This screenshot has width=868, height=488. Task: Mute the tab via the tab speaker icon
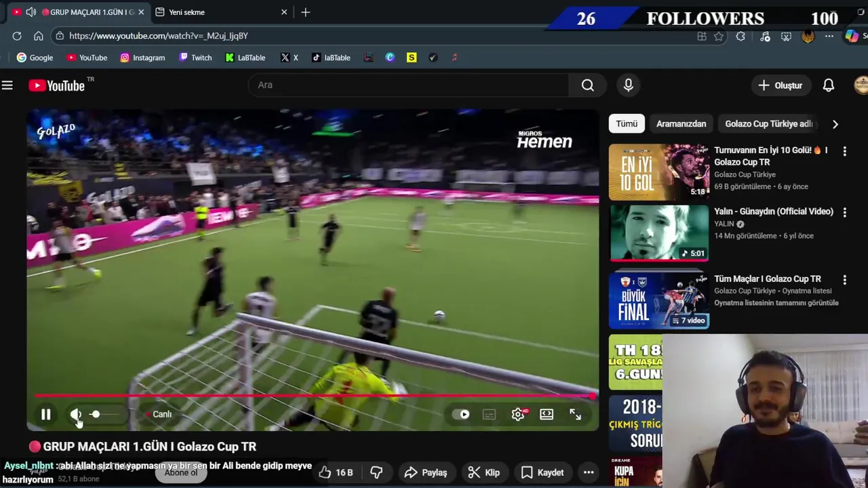pos(31,12)
